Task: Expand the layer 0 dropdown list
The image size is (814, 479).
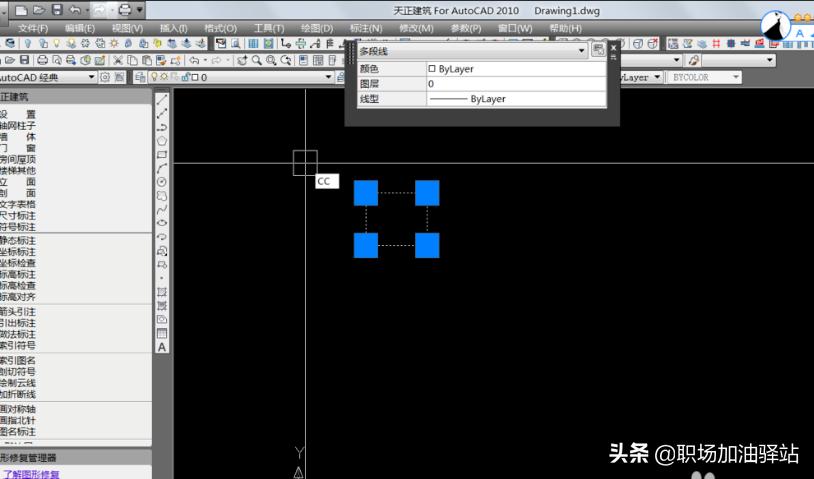Action: click(328, 77)
